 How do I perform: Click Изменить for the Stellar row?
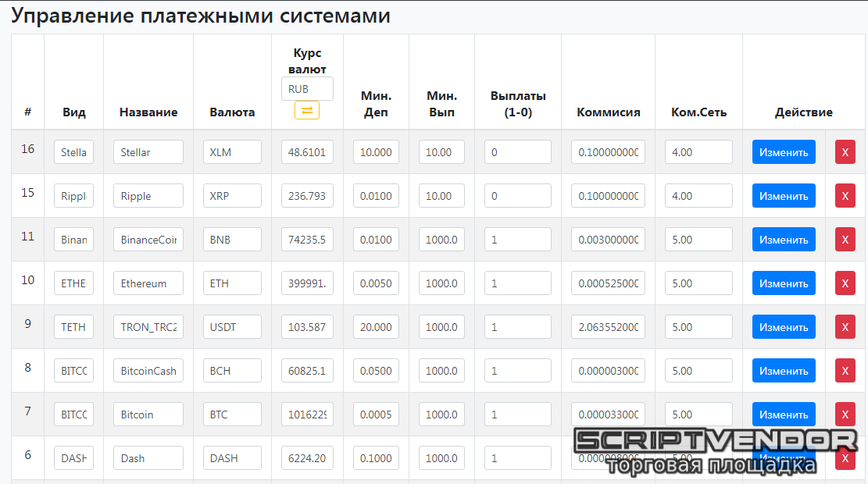(784, 152)
